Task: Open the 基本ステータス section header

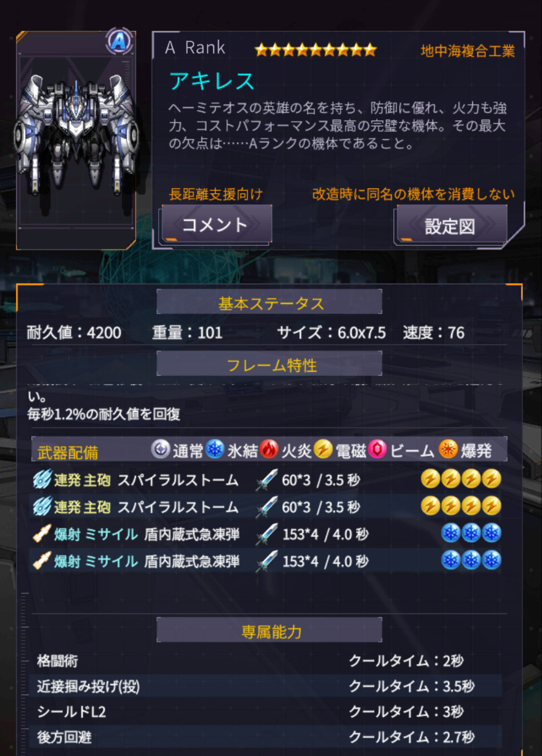Action: click(269, 303)
